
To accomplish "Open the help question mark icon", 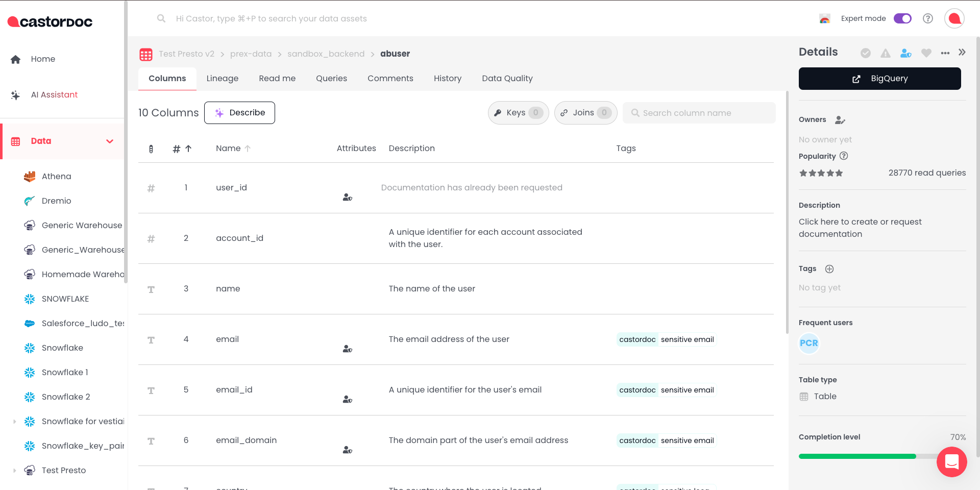I will [927, 18].
